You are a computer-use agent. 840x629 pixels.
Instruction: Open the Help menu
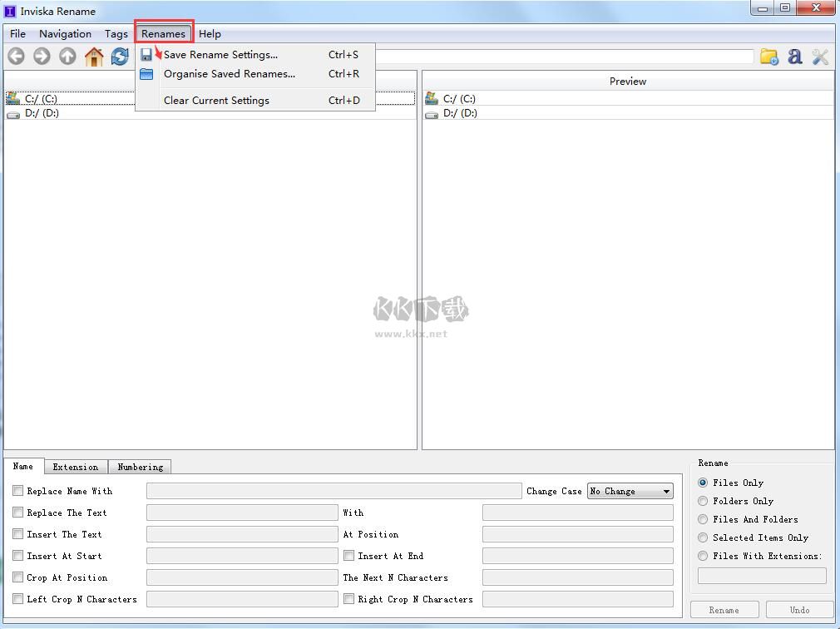coord(210,34)
